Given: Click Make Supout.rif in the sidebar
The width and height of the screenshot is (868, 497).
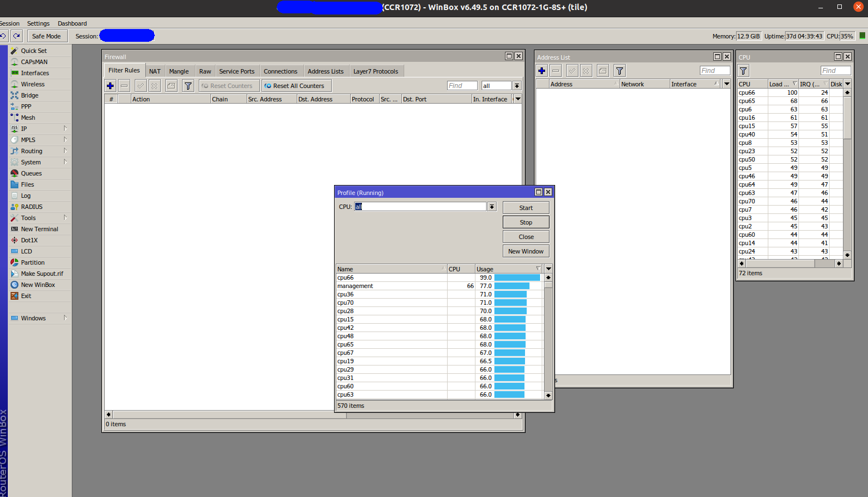Looking at the screenshot, I should (40, 274).
